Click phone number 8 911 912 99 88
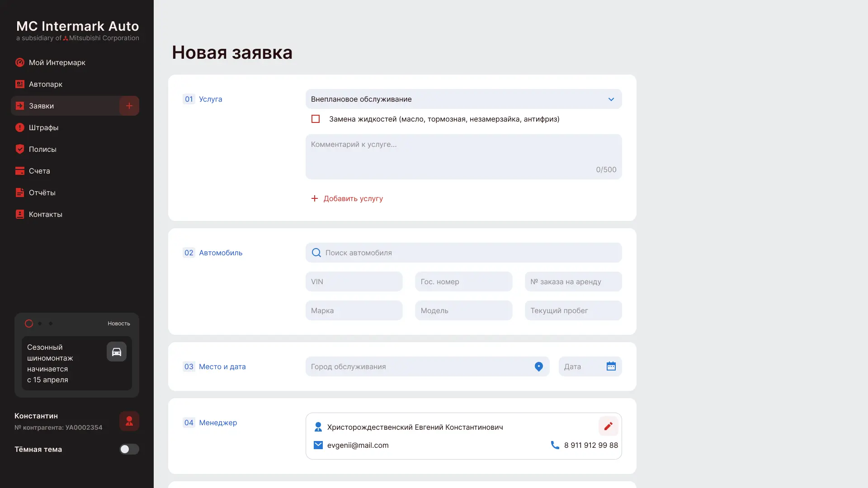The width and height of the screenshot is (868, 488). [591, 445]
